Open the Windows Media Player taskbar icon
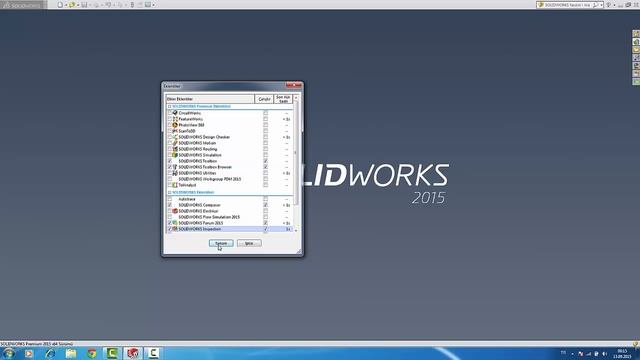Image resolution: width=640 pixels, height=360 pixels. (29, 353)
